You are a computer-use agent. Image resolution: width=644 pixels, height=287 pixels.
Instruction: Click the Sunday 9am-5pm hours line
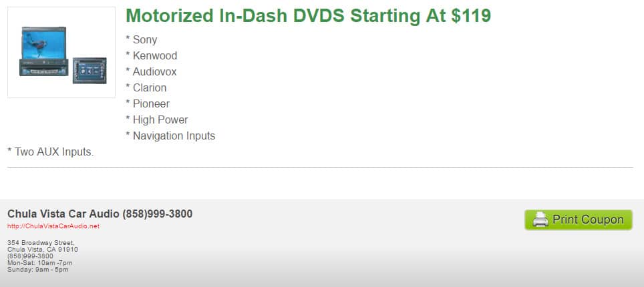pos(38,270)
